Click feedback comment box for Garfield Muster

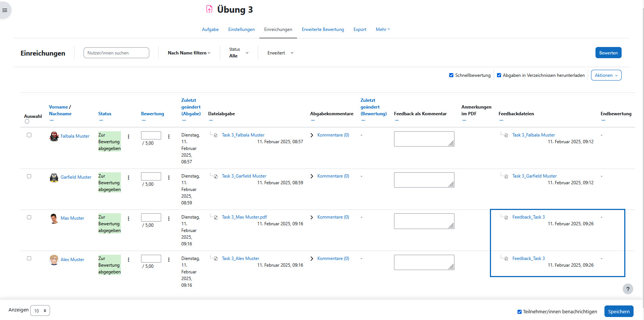pyautogui.click(x=424, y=180)
